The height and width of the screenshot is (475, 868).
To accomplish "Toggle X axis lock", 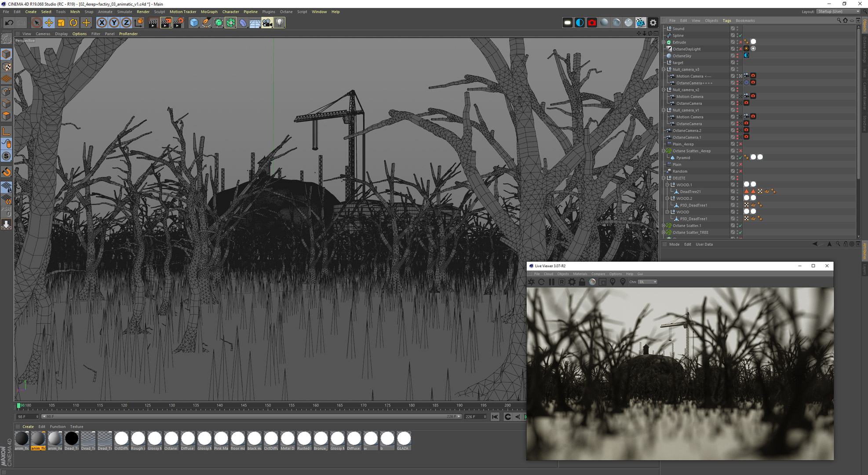I will (x=102, y=22).
